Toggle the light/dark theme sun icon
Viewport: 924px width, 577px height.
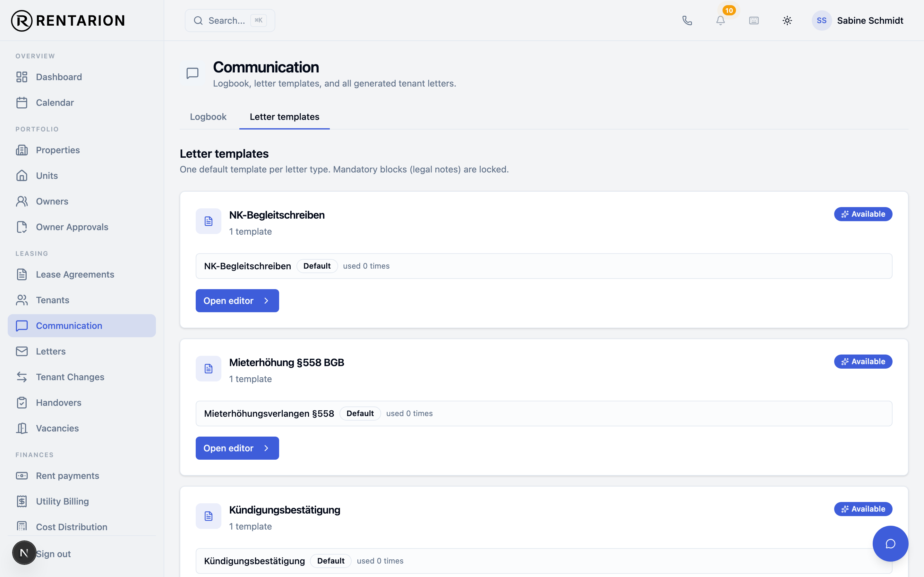click(787, 21)
